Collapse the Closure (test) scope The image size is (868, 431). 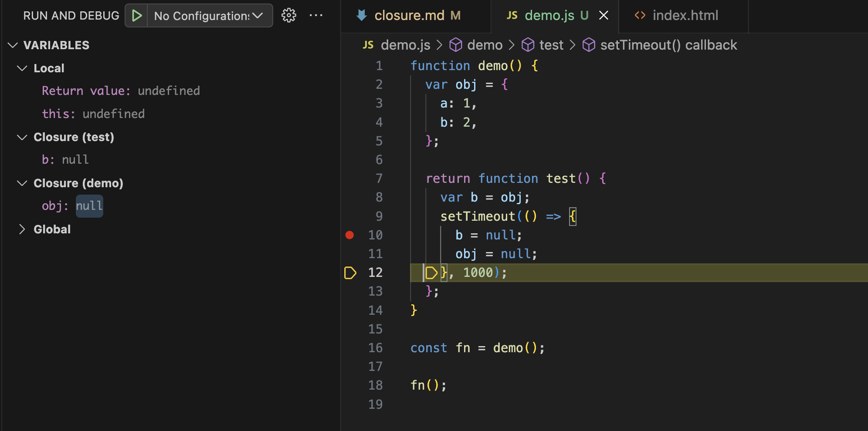[22, 137]
